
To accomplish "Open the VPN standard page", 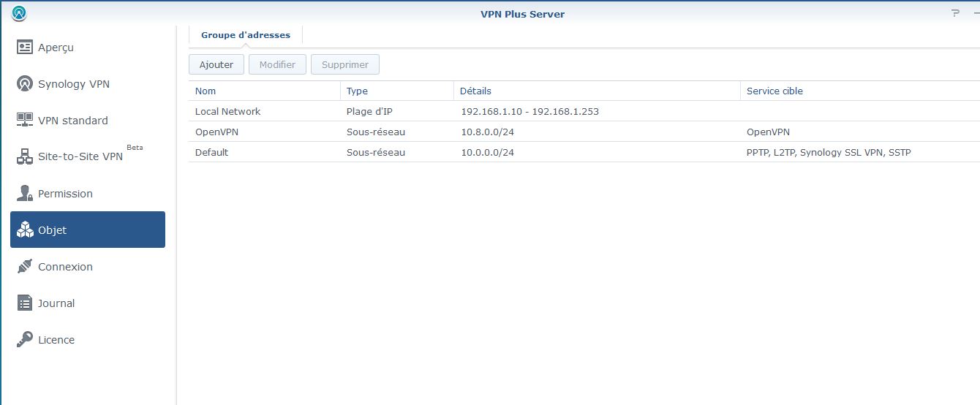I will [88, 120].
